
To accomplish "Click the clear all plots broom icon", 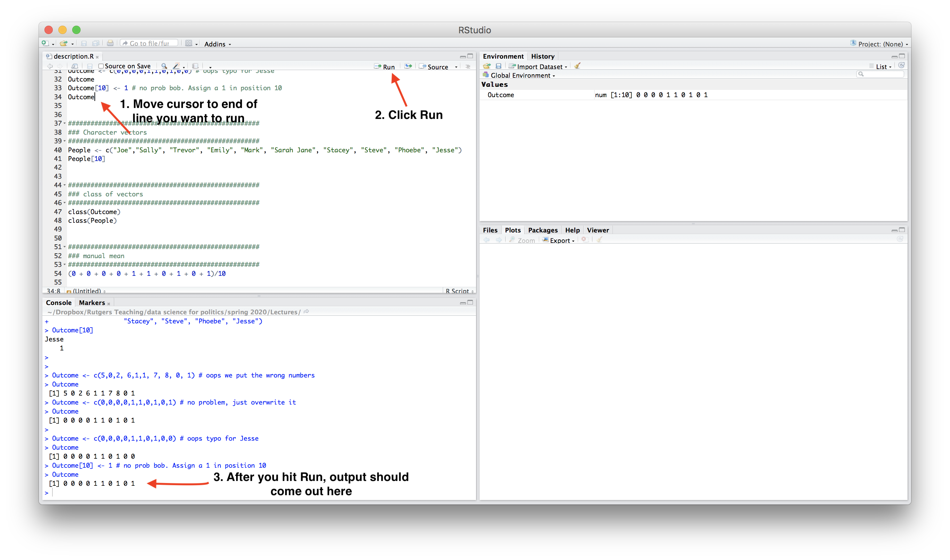I will click(x=599, y=240).
